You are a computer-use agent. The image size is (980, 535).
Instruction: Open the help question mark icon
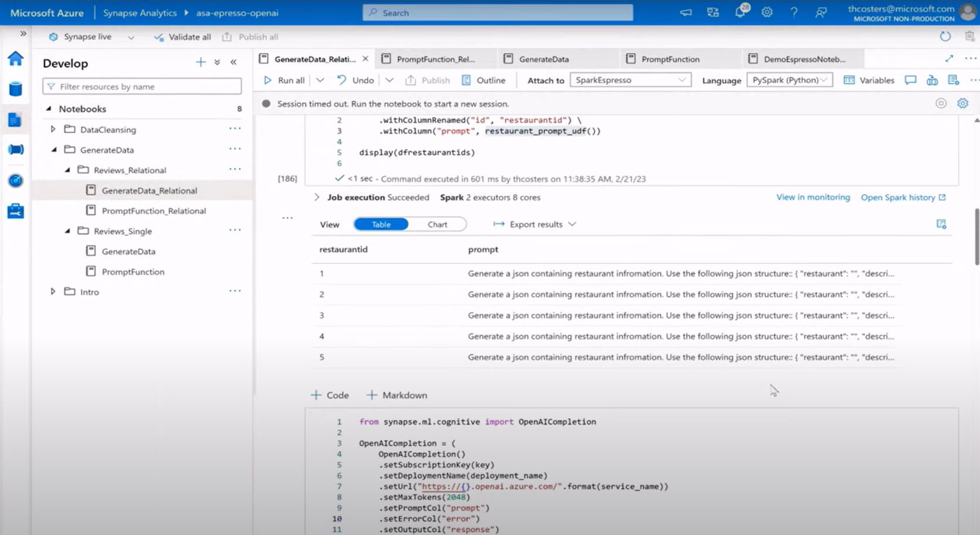[794, 12]
